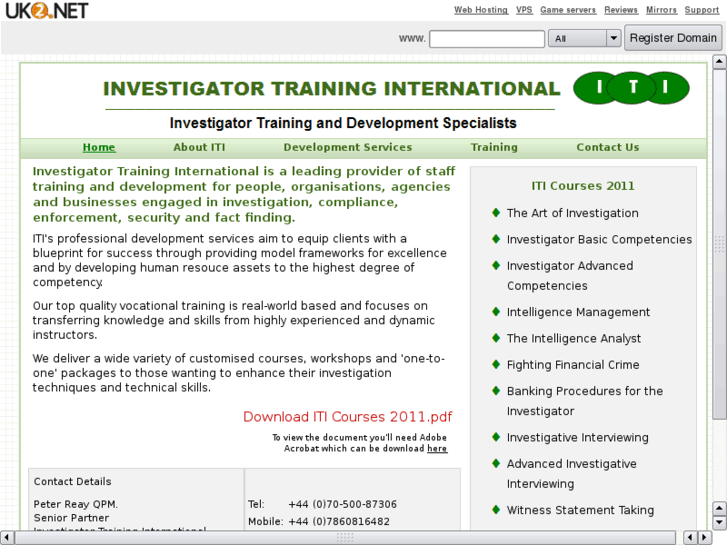Click the 'Contact Details' label

point(72,481)
